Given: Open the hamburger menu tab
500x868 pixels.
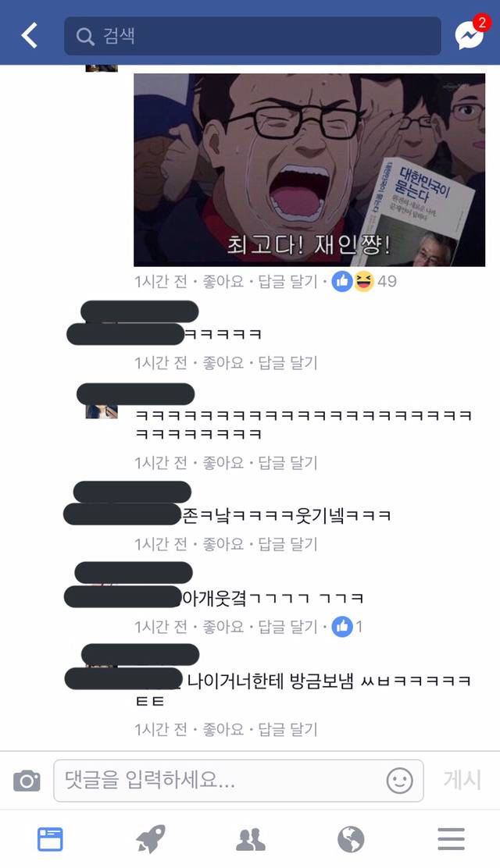Looking at the screenshot, I should coord(452,839).
